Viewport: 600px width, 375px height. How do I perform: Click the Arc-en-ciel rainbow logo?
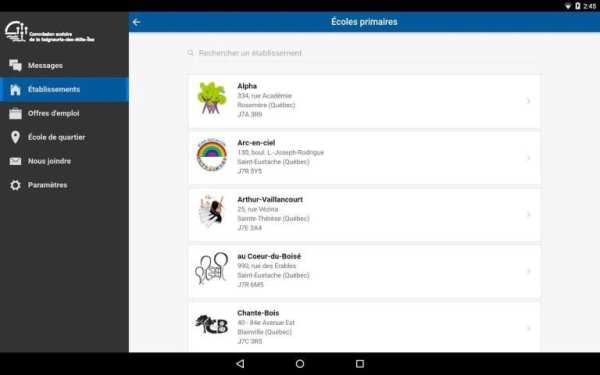pos(212,155)
